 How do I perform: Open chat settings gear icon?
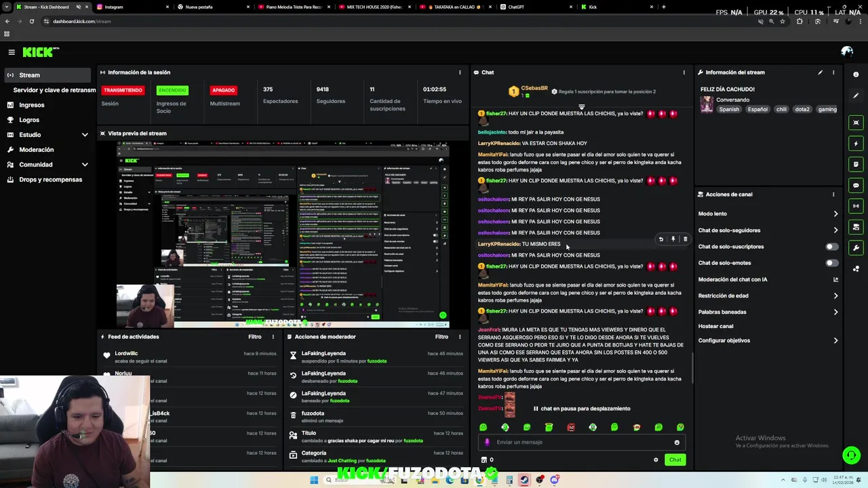[x=656, y=460]
